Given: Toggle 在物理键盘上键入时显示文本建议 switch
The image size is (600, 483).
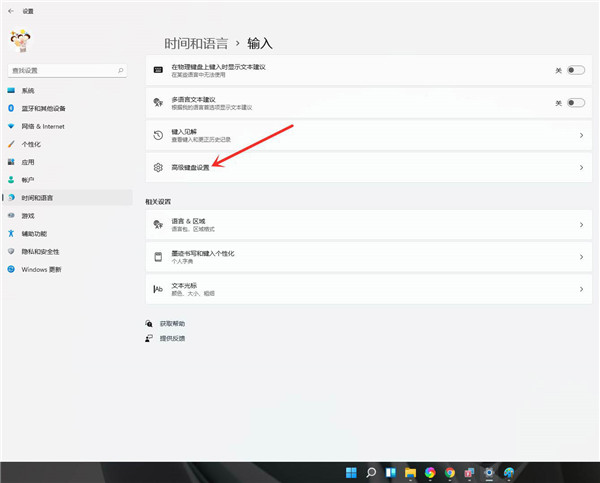Looking at the screenshot, I should 575,70.
